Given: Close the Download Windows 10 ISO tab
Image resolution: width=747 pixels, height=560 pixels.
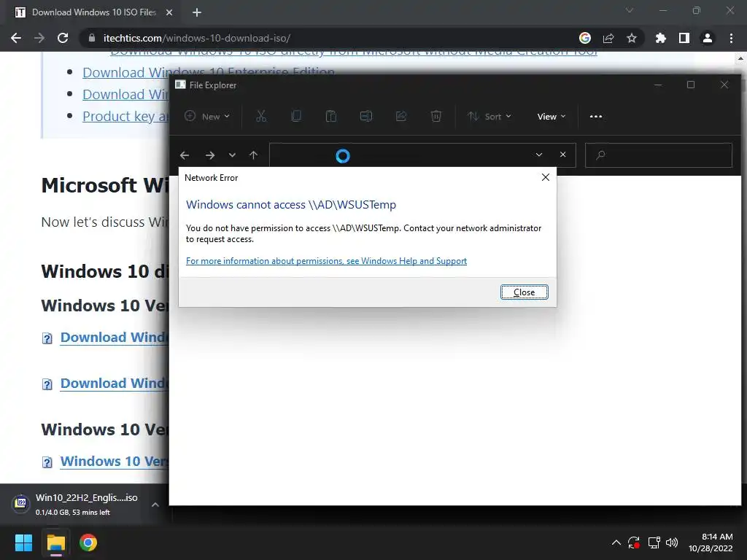Looking at the screenshot, I should (x=169, y=12).
